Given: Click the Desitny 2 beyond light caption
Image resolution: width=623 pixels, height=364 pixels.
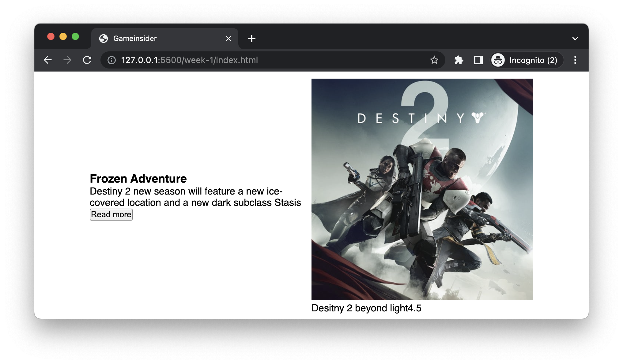Looking at the screenshot, I should point(366,308).
